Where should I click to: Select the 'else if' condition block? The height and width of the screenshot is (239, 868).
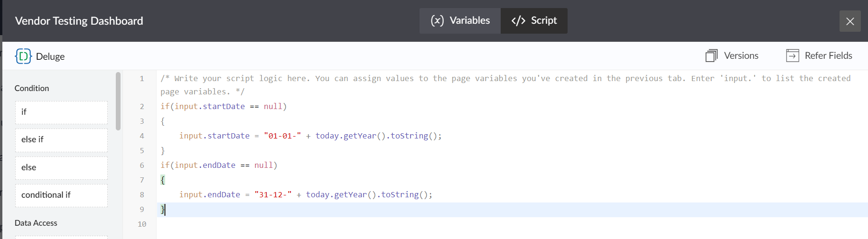pos(61,140)
